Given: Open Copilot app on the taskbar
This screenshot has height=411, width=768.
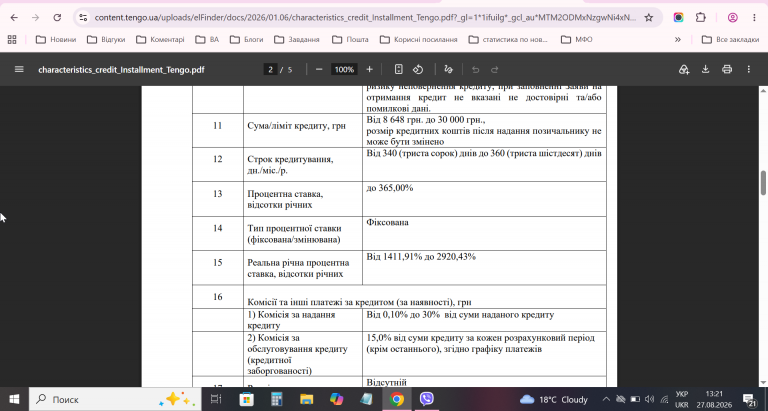Looking at the screenshot, I should coord(336,399).
